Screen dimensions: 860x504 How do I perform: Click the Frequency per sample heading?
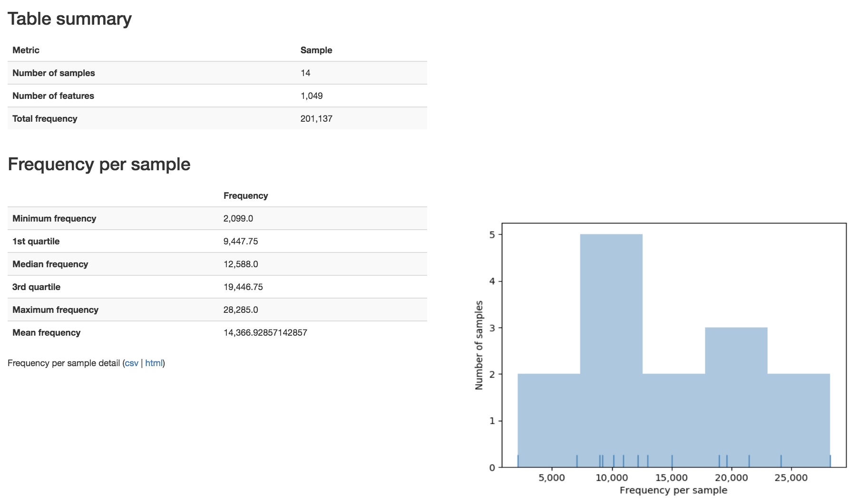(99, 165)
